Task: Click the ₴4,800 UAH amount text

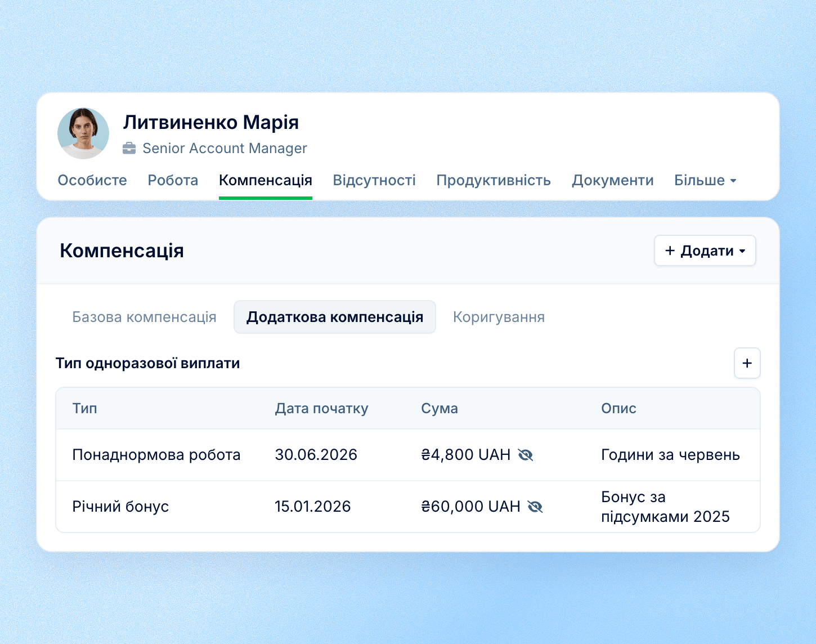Action: [x=466, y=455]
